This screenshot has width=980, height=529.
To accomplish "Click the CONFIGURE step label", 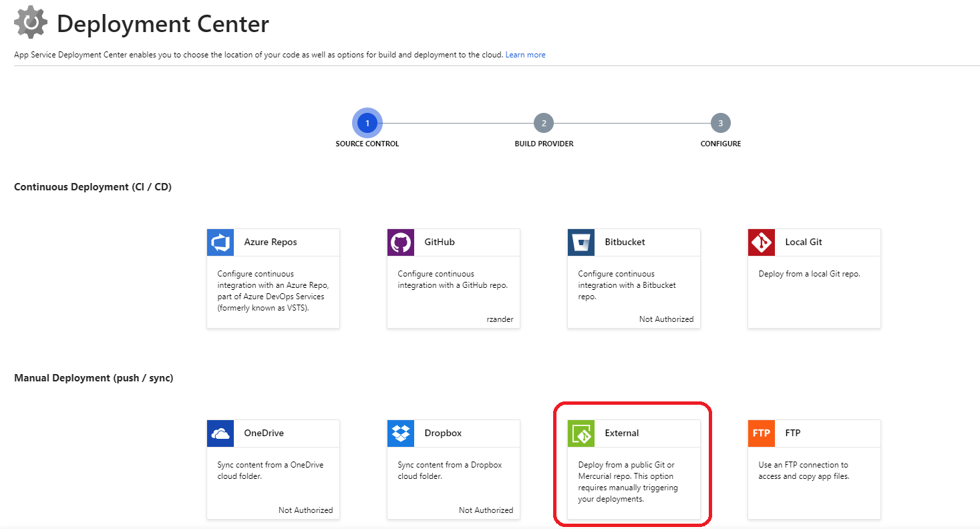I will point(721,144).
